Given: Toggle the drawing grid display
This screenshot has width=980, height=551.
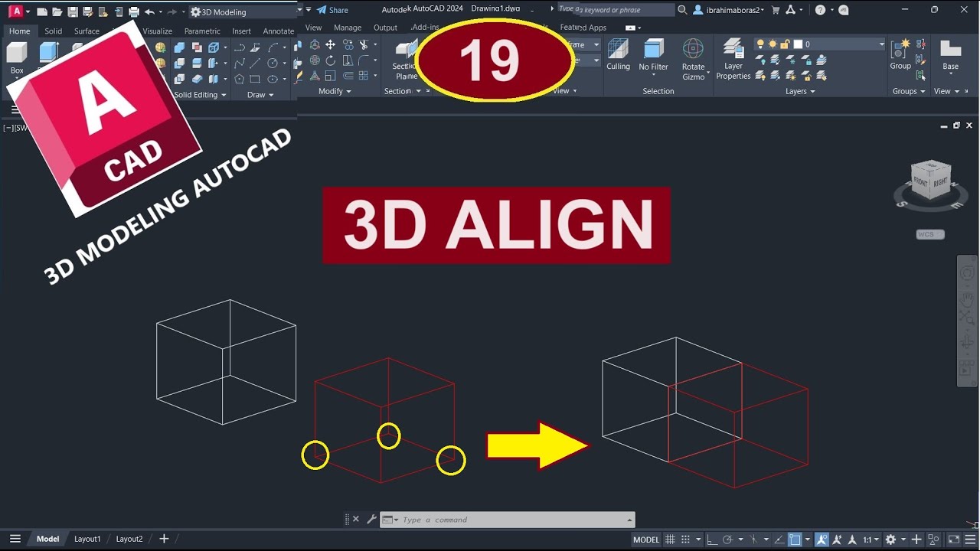Looking at the screenshot, I should 671,540.
